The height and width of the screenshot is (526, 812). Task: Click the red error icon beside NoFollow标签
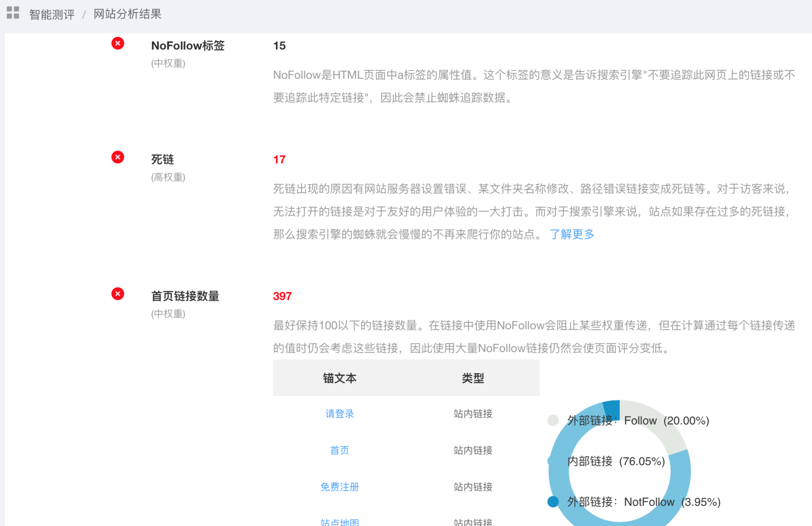pyautogui.click(x=118, y=43)
